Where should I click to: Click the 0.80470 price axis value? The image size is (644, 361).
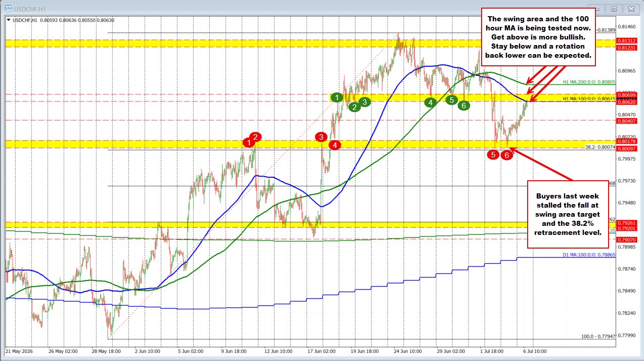click(627, 115)
